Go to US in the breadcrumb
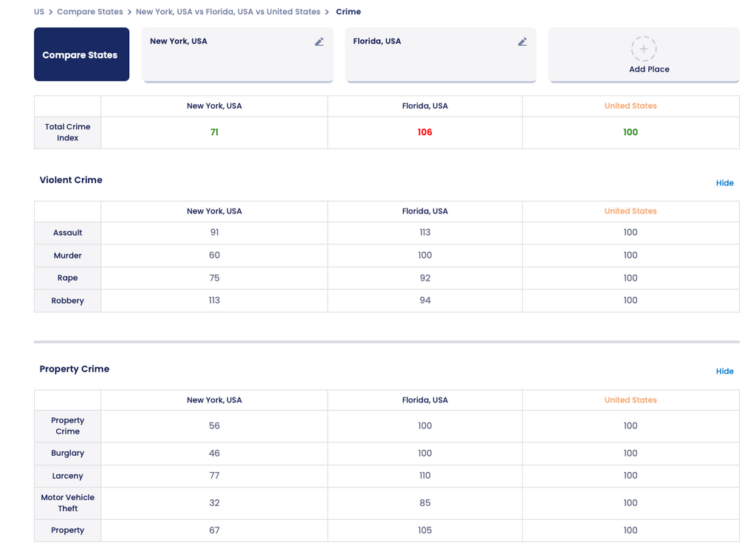This screenshot has height=551, width=756. click(x=39, y=12)
